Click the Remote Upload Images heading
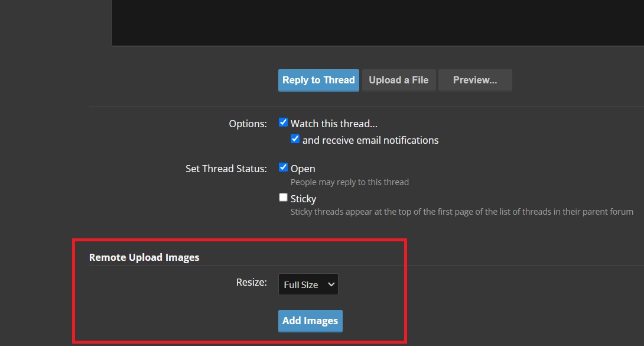This screenshot has width=644, height=346. tap(144, 257)
